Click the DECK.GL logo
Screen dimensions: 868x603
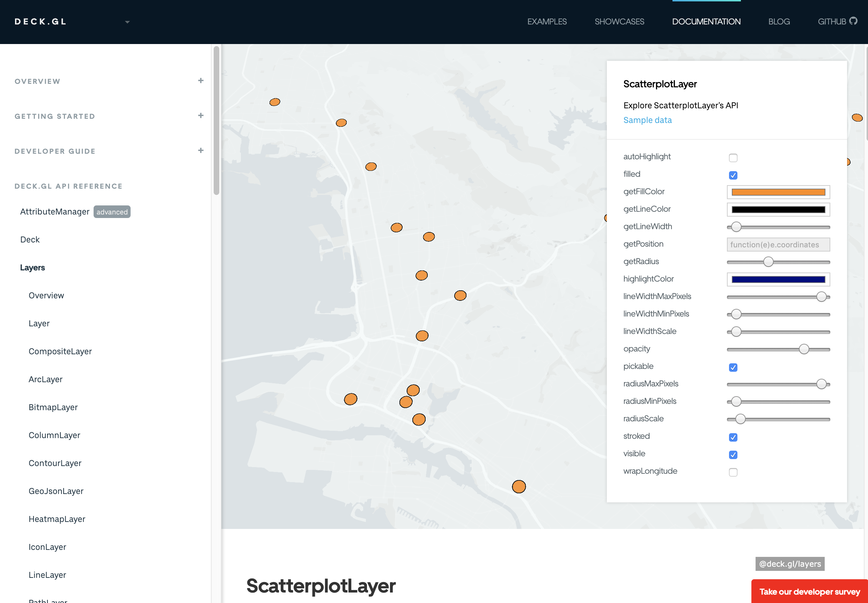(41, 22)
